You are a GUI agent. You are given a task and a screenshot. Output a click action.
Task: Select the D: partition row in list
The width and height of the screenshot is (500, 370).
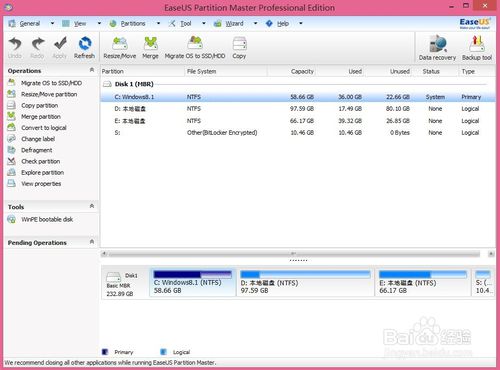(x=298, y=109)
